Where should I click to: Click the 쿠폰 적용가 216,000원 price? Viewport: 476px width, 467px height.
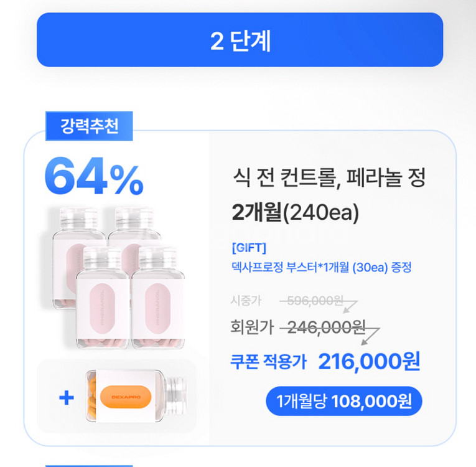[x=325, y=362]
